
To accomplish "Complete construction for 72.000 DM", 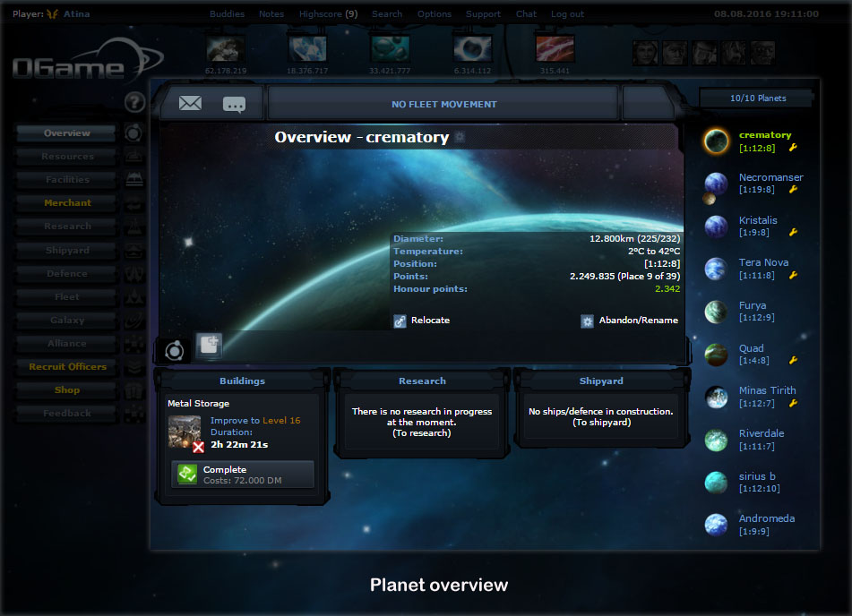I will [x=243, y=475].
